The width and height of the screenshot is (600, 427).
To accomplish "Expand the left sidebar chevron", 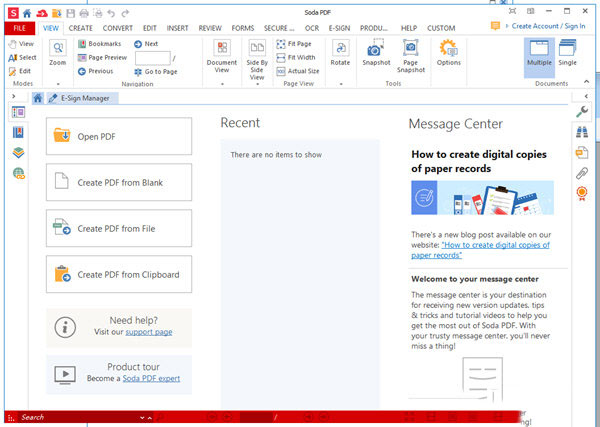I will click(x=13, y=96).
